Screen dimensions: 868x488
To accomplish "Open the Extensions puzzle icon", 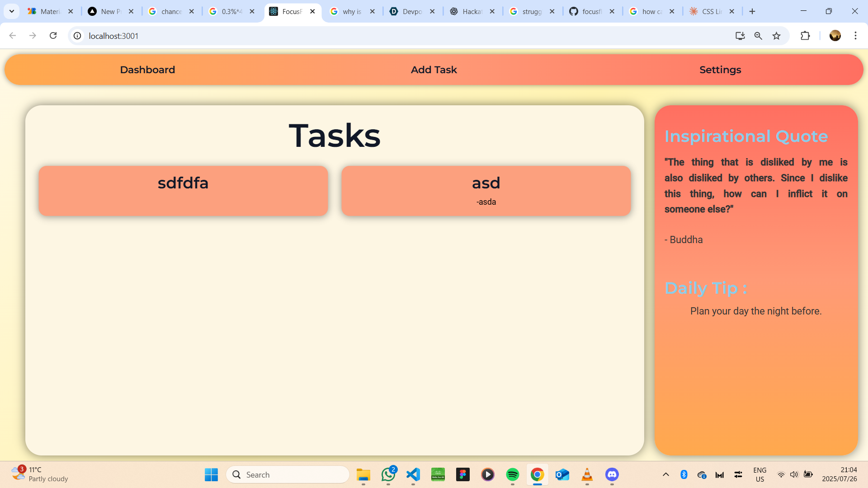I will click(x=805, y=36).
